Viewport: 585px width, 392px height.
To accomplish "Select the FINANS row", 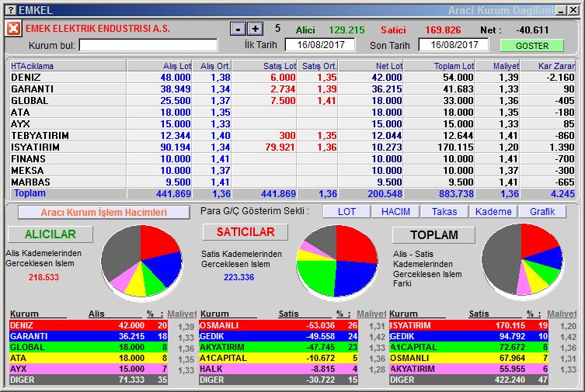I will pyautogui.click(x=292, y=158).
